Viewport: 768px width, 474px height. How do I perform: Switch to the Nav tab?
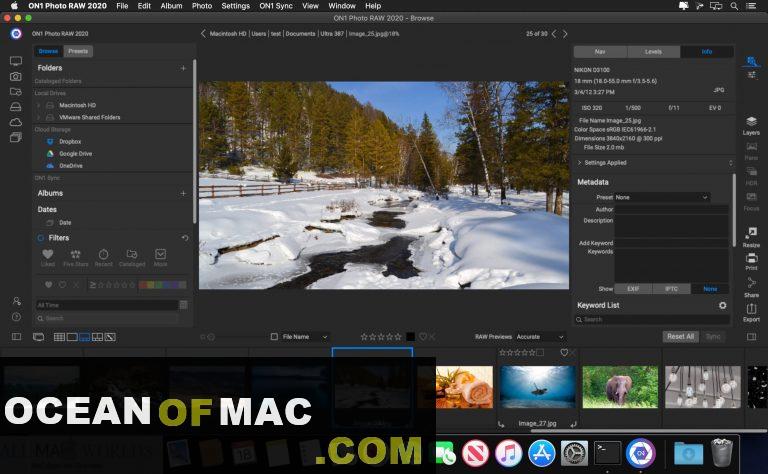coord(600,52)
